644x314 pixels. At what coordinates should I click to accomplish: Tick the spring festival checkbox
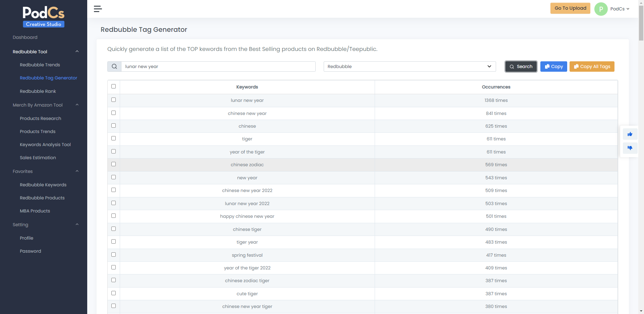pos(113,255)
